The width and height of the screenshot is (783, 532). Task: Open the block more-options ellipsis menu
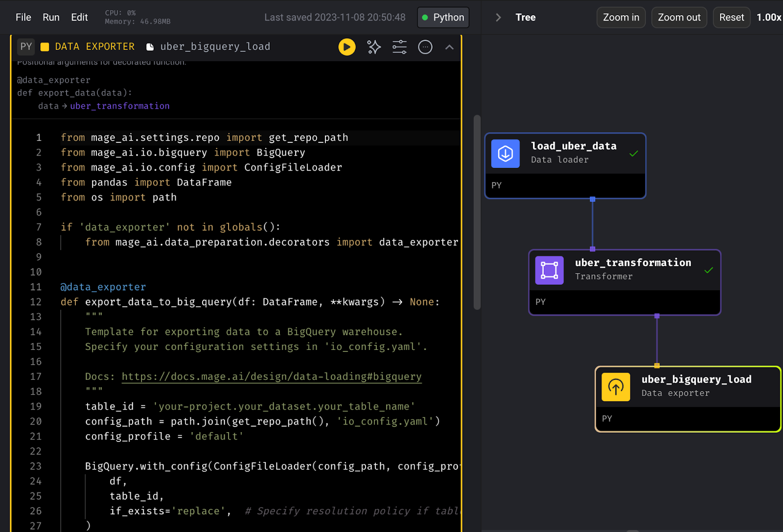click(425, 47)
